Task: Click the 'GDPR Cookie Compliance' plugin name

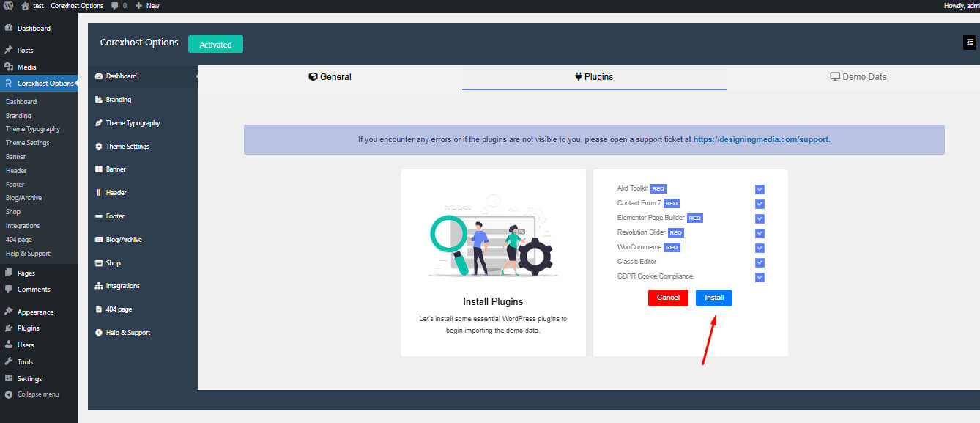Action: pyautogui.click(x=655, y=276)
